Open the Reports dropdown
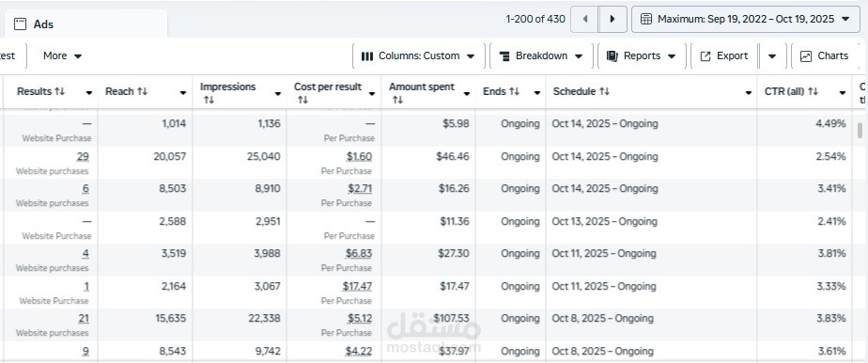Viewport: 868px width, 363px height. 641,56
